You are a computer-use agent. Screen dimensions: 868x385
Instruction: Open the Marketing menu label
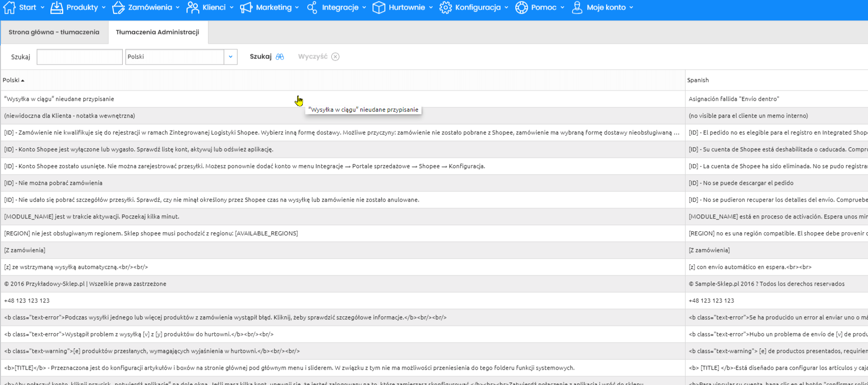[274, 7]
